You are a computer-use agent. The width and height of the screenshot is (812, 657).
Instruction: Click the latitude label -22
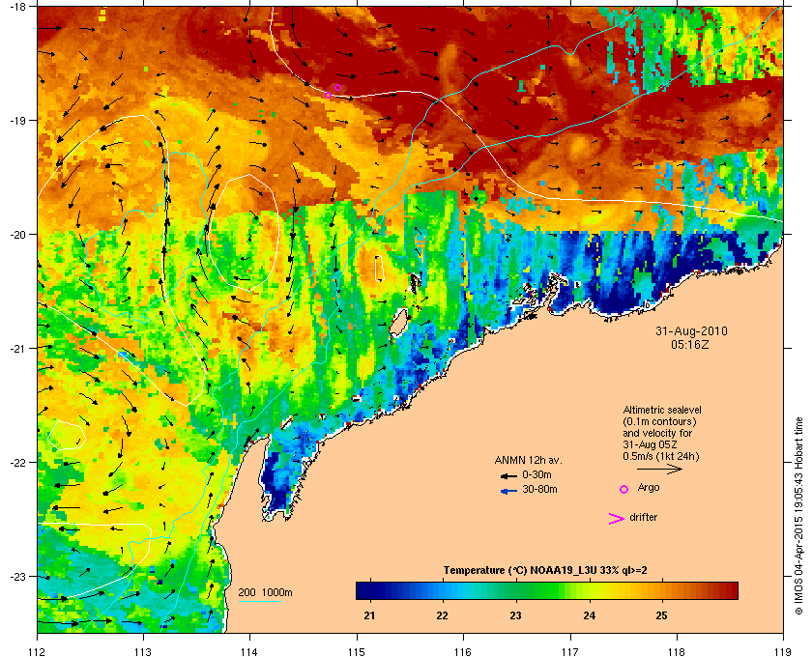(x=17, y=463)
